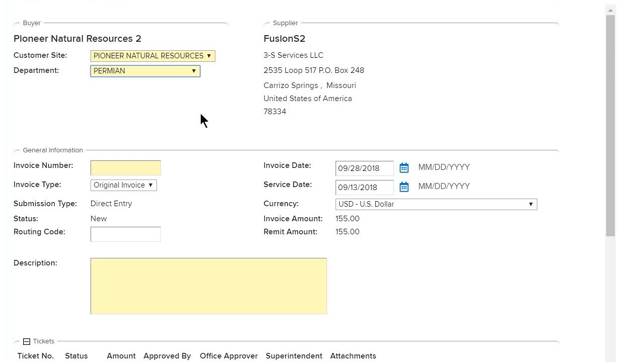The image size is (644, 362).
Task: Click the address 2535 Loop 517 P.O. Box 248
Action: 314,70
